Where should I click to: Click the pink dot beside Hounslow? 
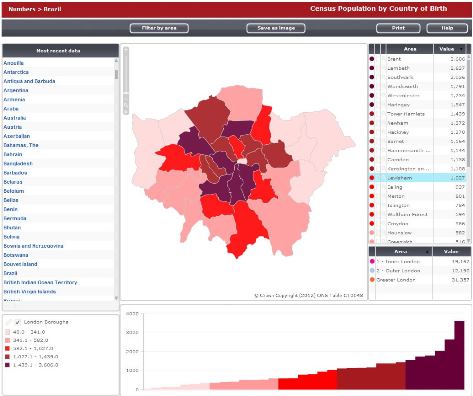pos(372,233)
